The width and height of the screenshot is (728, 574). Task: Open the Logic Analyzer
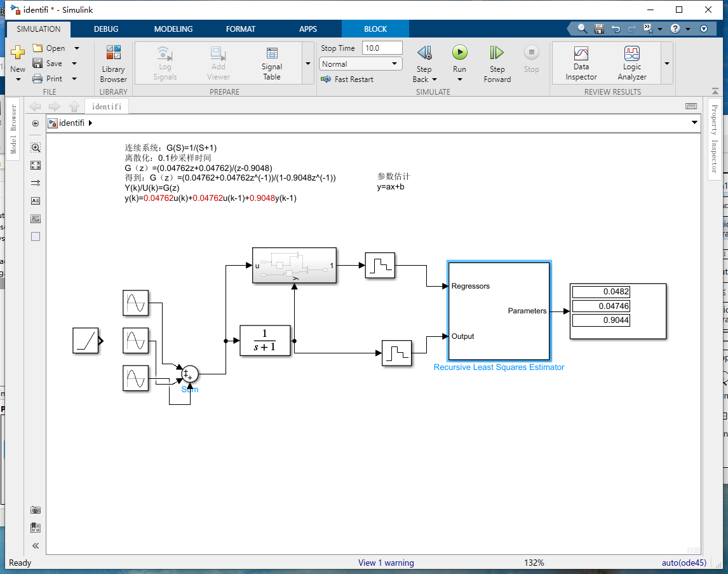[x=632, y=64]
